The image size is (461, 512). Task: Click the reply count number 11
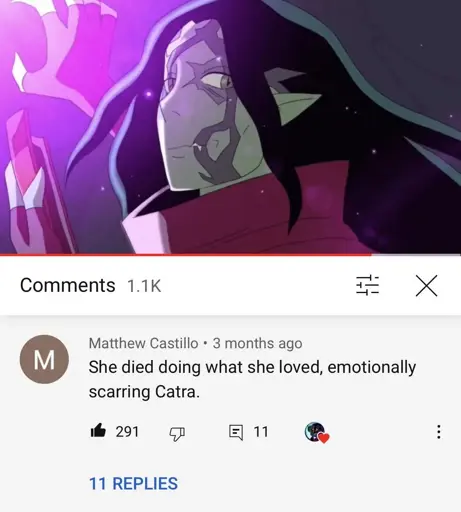click(261, 432)
